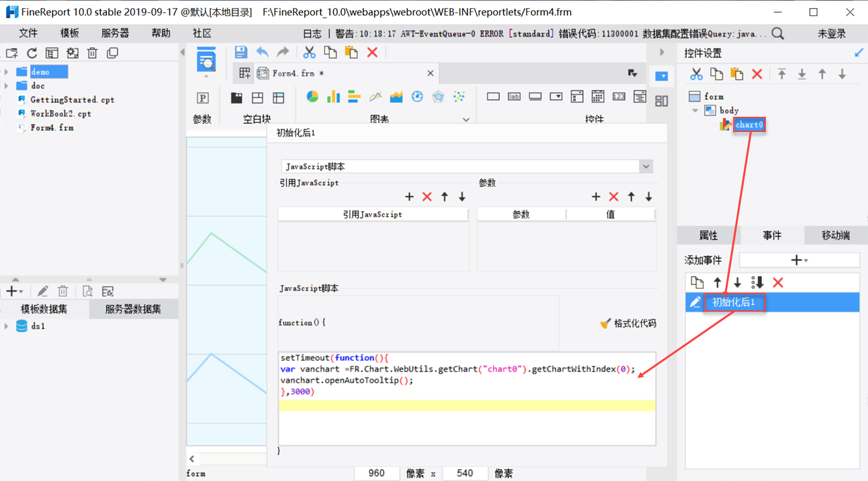Click the width field showing 960
This screenshot has width=868, height=481.
[x=377, y=473]
